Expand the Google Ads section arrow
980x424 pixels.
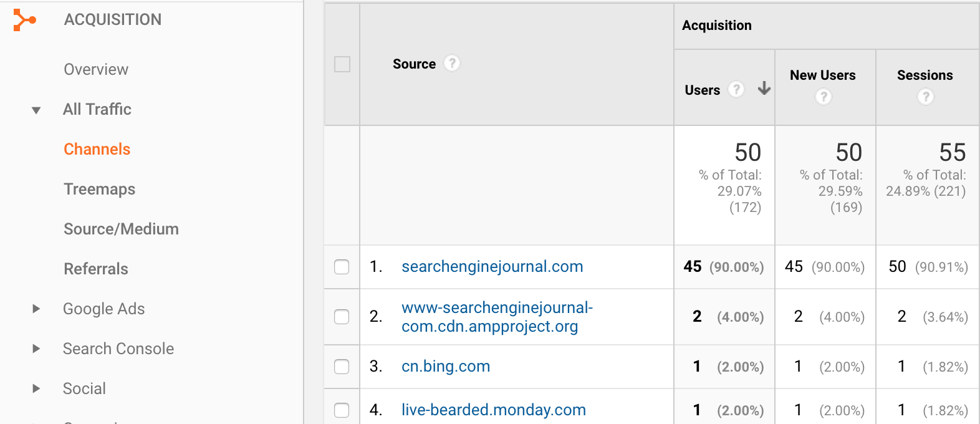(x=36, y=309)
